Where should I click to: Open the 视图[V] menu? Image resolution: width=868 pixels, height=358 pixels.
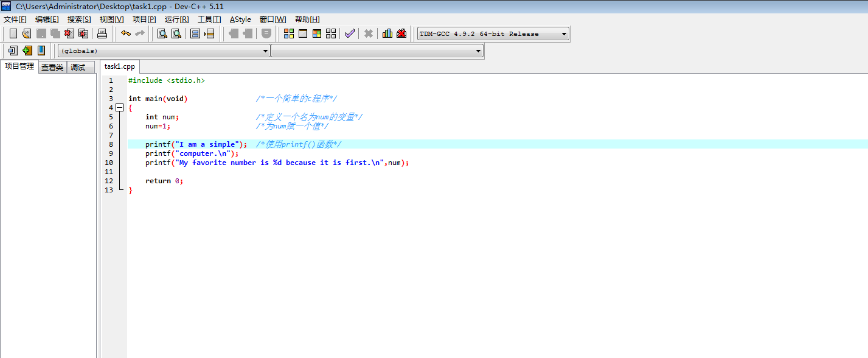tap(111, 19)
